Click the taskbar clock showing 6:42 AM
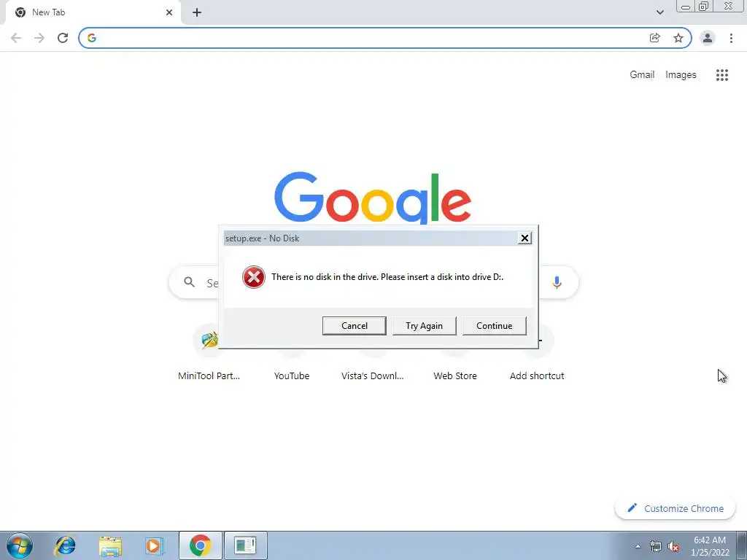 pos(710,546)
